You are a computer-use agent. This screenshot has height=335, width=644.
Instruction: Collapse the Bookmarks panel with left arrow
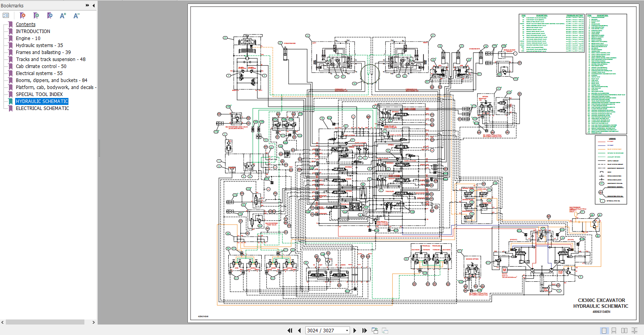(93, 5)
